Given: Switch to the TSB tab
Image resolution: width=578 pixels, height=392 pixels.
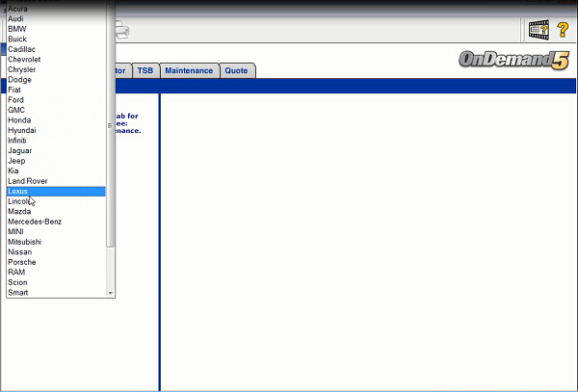Looking at the screenshot, I should click(144, 70).
